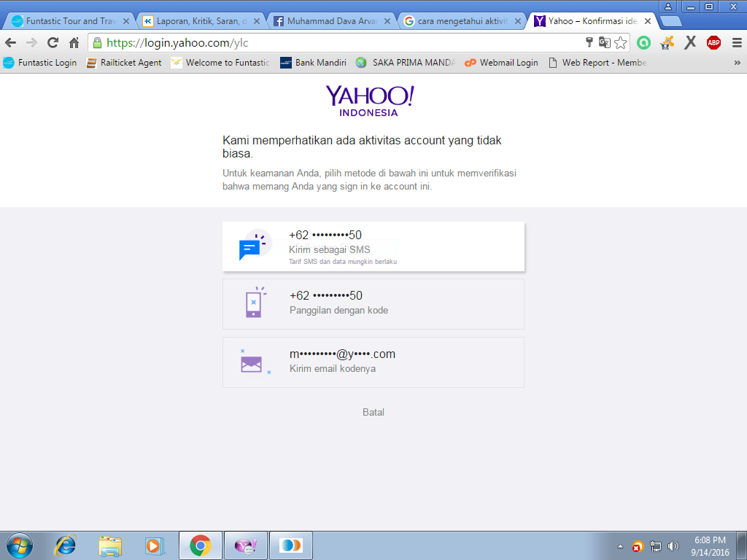Launch Internet Explorer from taskbar

[x=65, y=545]
